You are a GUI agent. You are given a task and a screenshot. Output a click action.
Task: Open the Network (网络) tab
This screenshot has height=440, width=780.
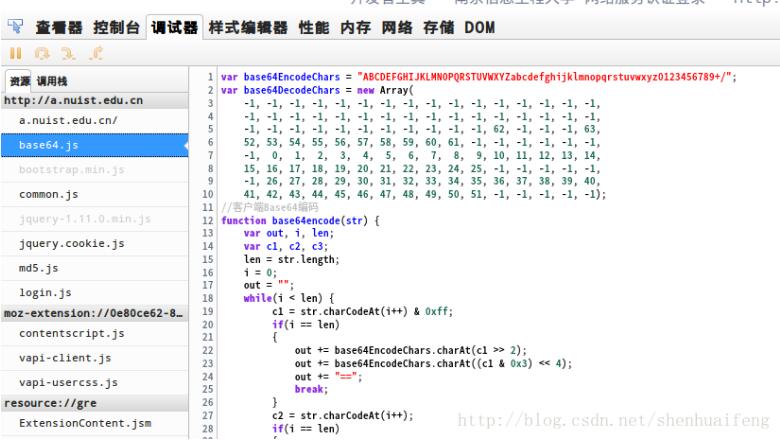[397, 27]
